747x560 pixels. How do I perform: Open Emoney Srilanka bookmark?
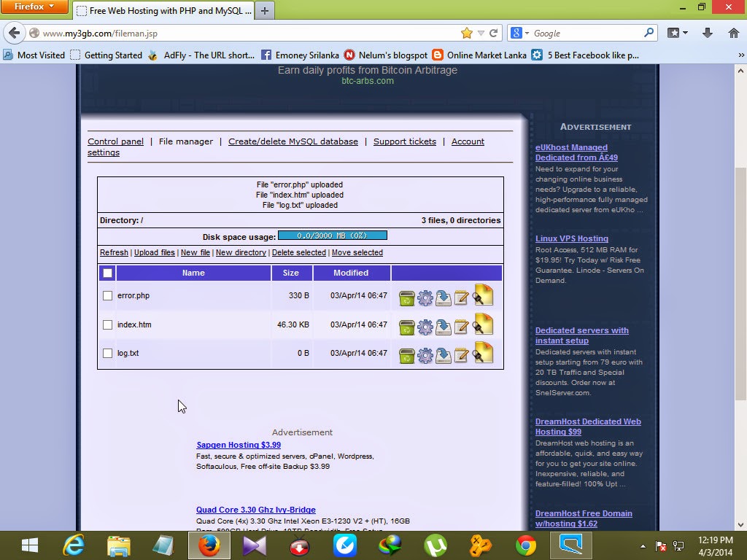(x=300, y=55)
